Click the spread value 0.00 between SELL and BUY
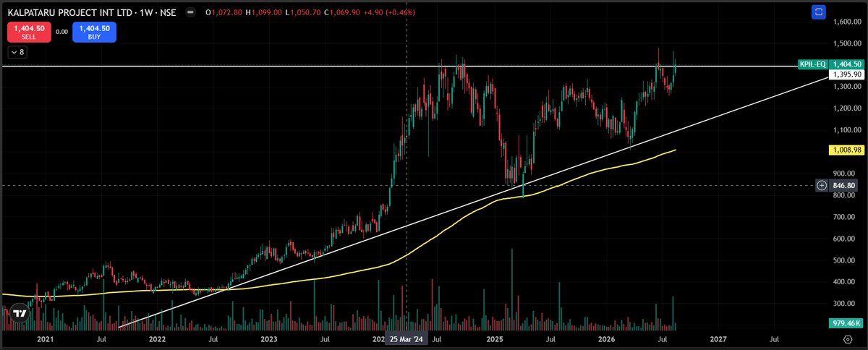The width and height of the screenshot is (868, 350). 61,32
